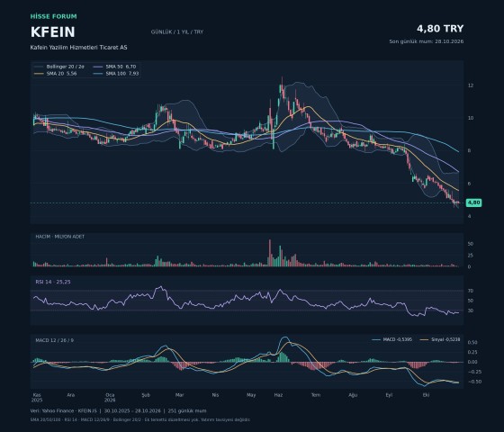Click the Bollinger 20 / 2σ legend entry
This screenshot has height=432, width=504.
(59, 67)
